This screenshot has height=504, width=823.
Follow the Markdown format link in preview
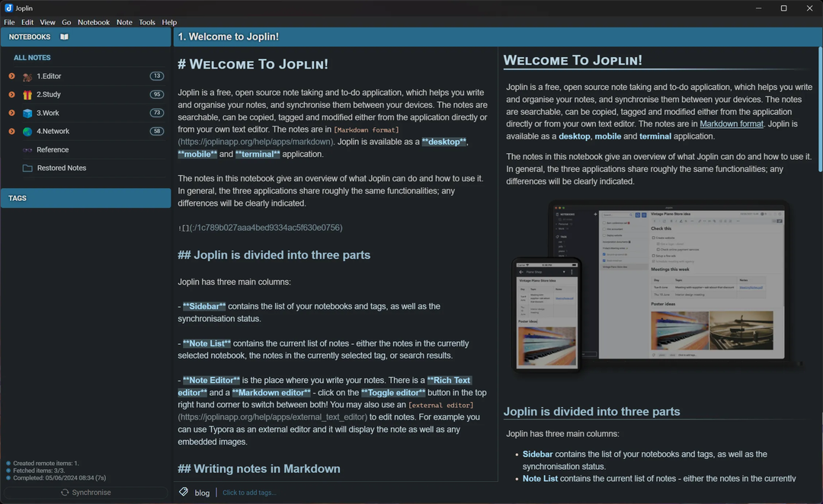[x=731, y=124]
